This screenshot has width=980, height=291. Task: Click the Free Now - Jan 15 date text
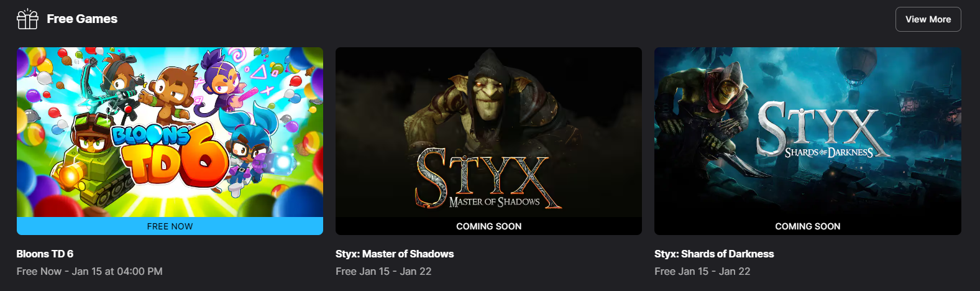[x=89, y=271]
